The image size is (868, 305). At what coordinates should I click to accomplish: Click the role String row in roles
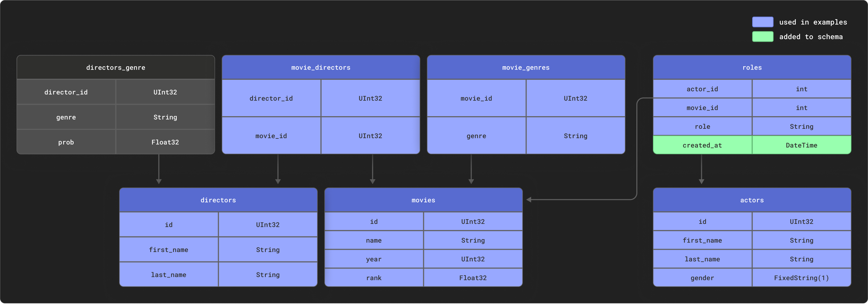click(752, 126)
